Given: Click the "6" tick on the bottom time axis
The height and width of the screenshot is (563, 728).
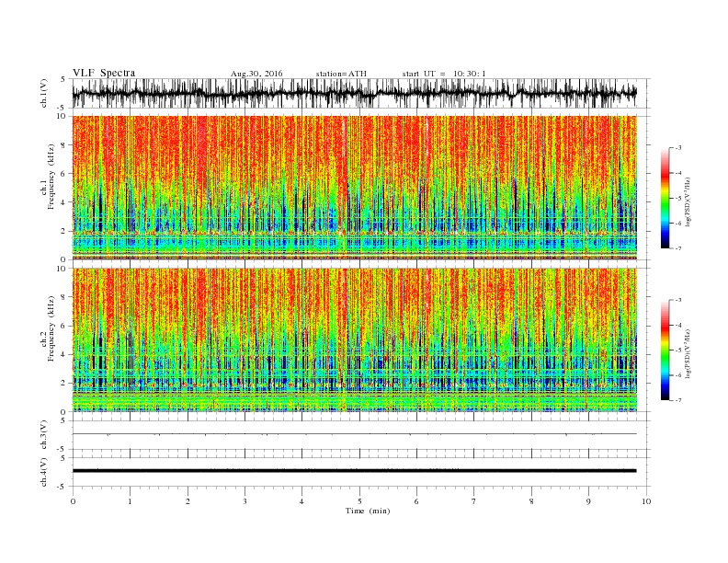Looking at the screenshot, I should [416, 501].
